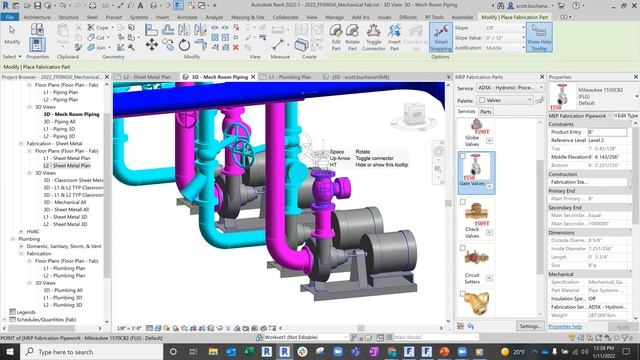Click the Edit Part button
The width and height of the screenshot is (640, 360).
336,37
